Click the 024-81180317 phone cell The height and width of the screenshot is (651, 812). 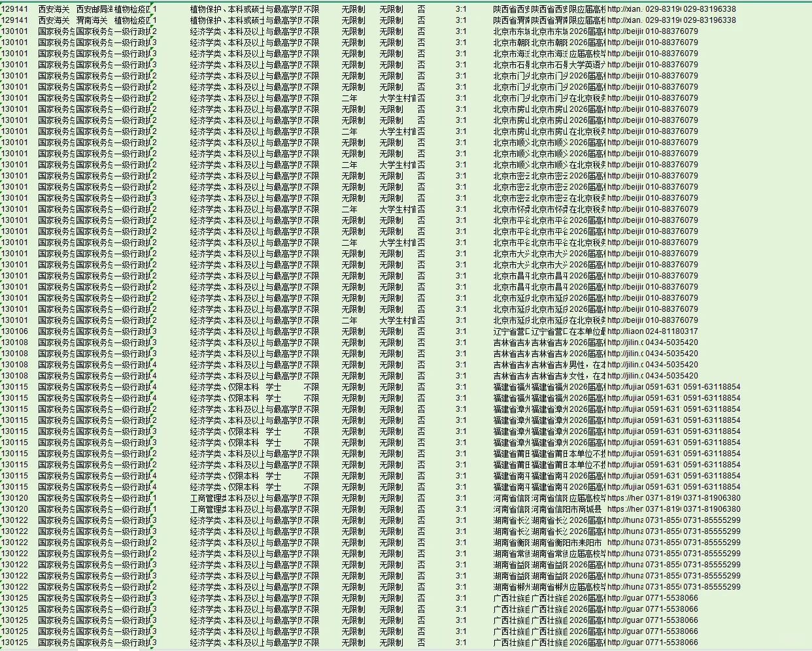(671, 331)
